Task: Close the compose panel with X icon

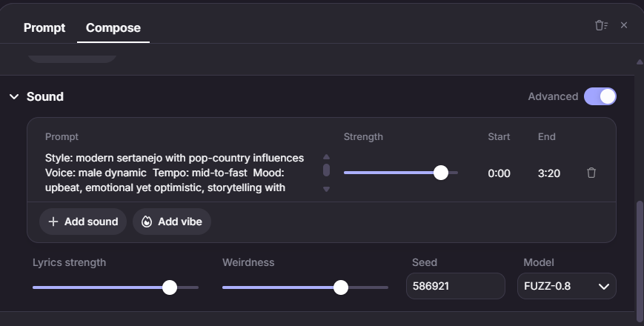Action: tap(624, 26)
